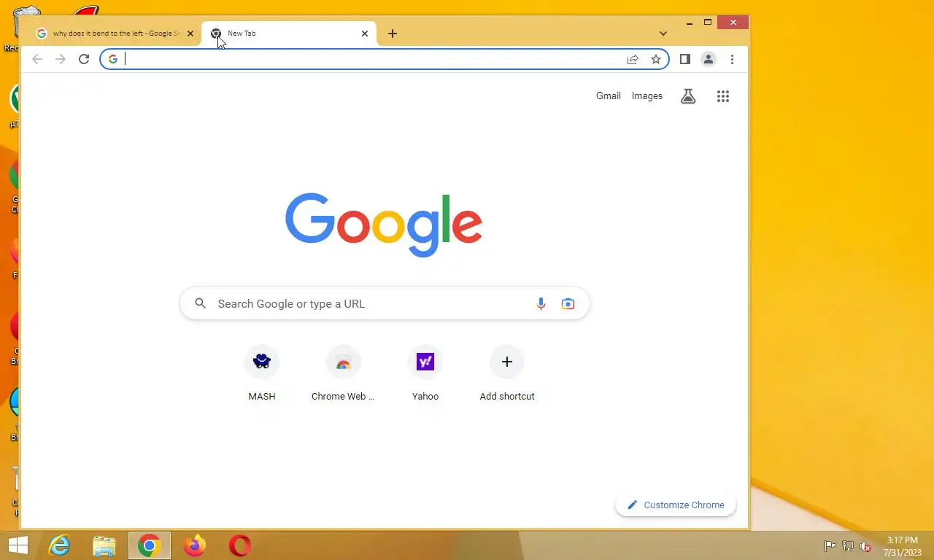Viewport: 934px width, 560px height.
Task: Open the Google apps grid
Action: (723, 96)
